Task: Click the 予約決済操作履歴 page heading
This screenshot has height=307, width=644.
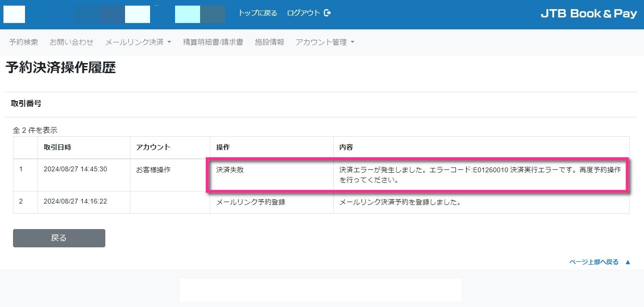Action: [x=61, y=67]
